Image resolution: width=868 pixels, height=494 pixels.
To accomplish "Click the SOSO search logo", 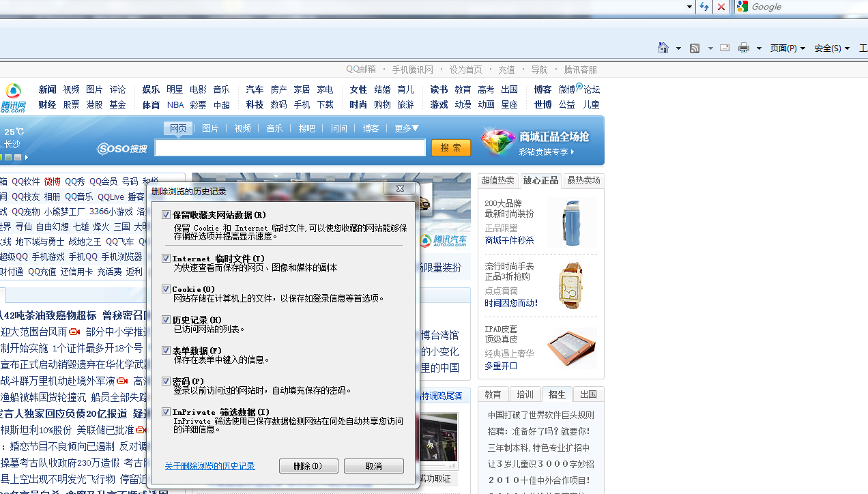I will point(122,148).
